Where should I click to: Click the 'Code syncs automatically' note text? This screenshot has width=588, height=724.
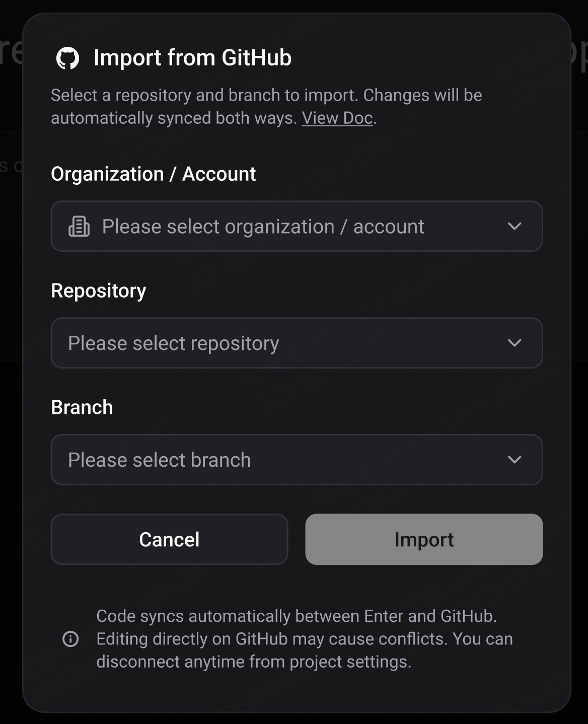click(304, 639)
